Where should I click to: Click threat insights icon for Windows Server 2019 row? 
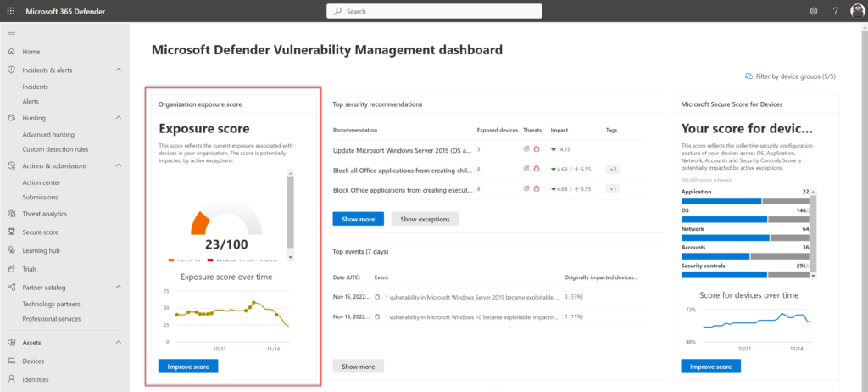click(526, 149)
